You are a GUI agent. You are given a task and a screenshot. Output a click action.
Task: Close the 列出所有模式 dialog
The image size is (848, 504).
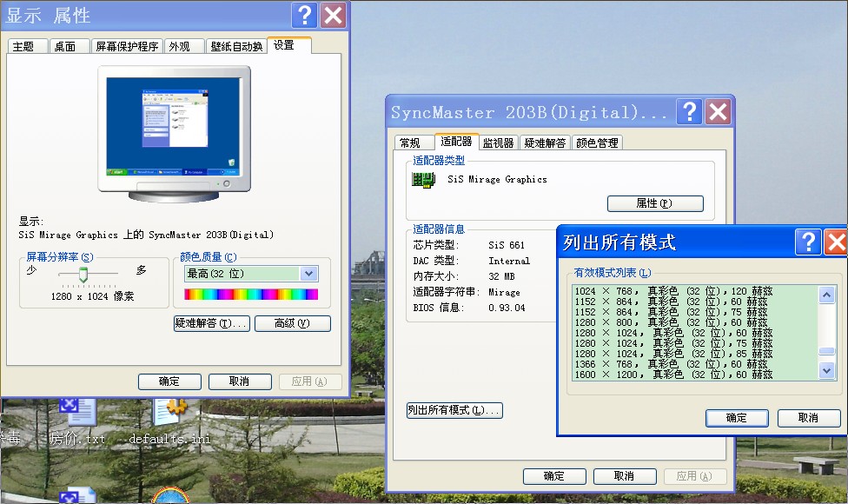(836, 242)
